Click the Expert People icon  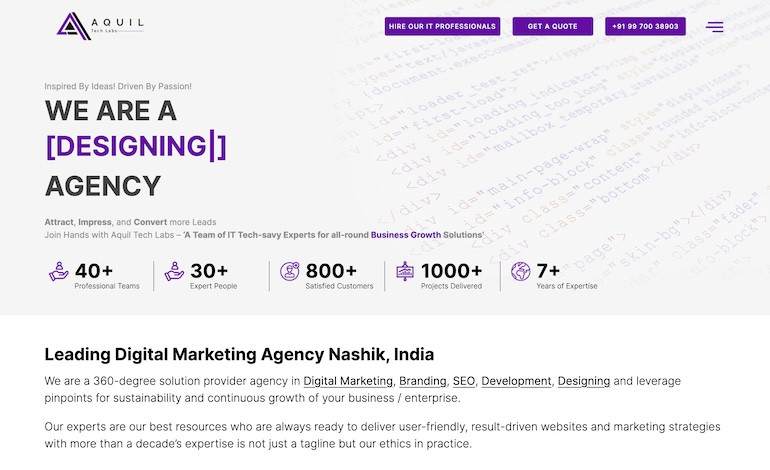(x=174, y=271)
